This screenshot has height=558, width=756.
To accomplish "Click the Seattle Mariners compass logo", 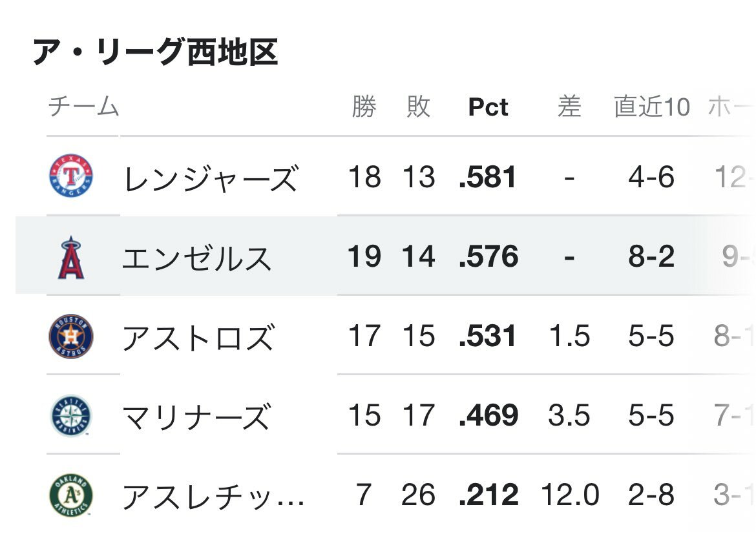I will (x=71, y=416).
